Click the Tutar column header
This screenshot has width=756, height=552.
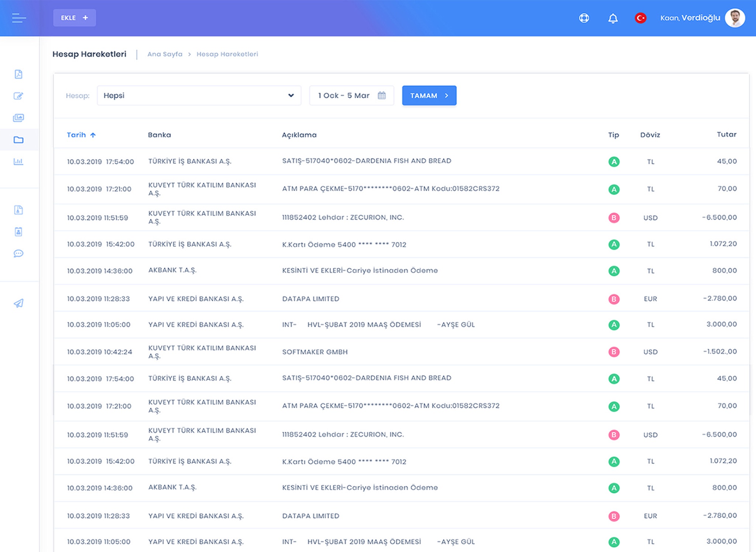[x=726, y=135]
